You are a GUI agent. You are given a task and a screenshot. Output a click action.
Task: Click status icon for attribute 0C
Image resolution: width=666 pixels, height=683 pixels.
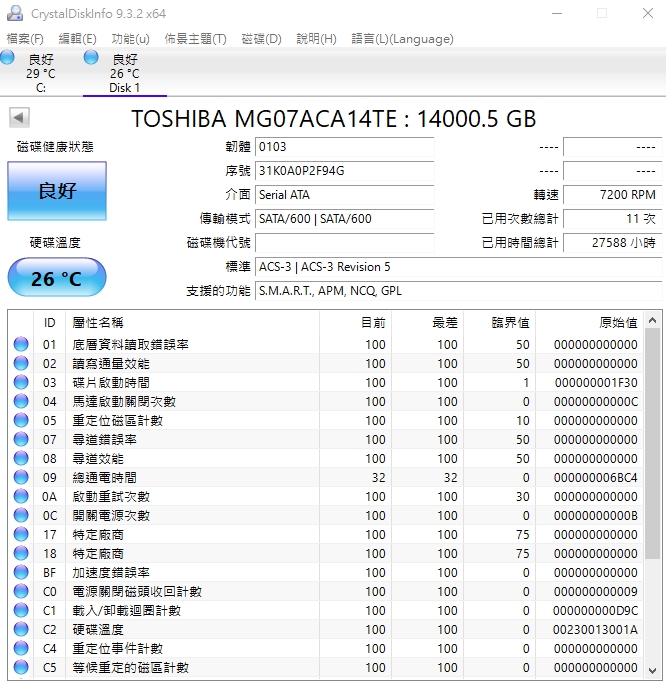[x=21, y=515]
